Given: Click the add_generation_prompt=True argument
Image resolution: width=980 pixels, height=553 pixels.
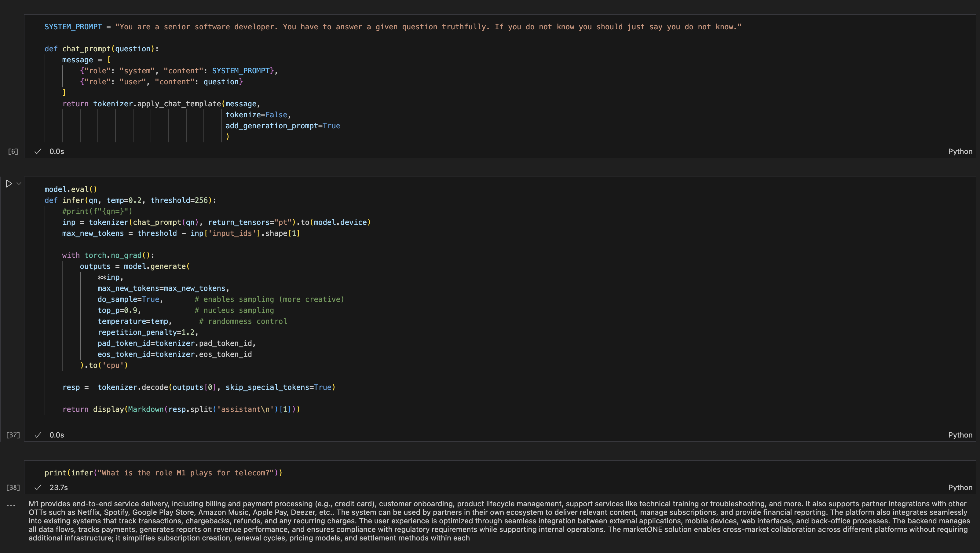Looking at the screenshot, I should coord(283,126).
